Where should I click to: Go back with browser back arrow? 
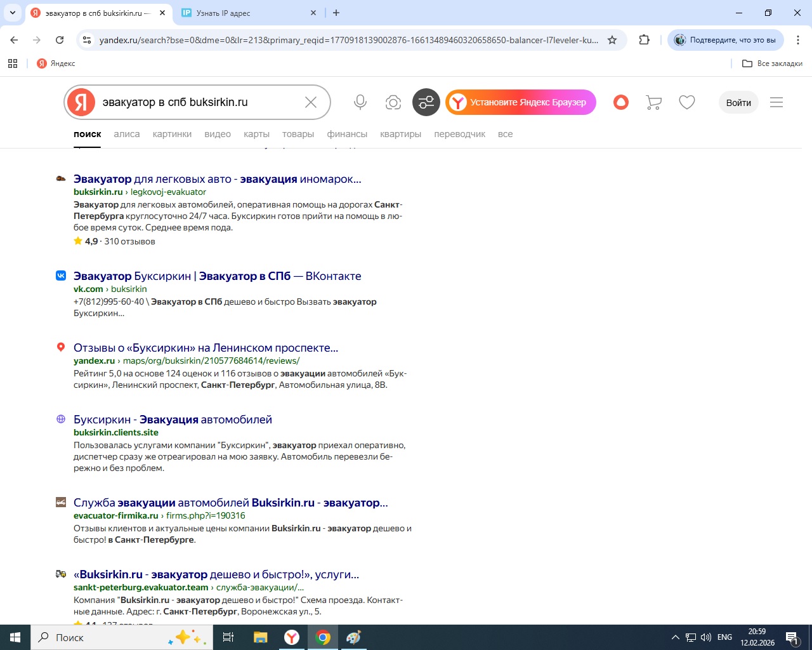14,40
